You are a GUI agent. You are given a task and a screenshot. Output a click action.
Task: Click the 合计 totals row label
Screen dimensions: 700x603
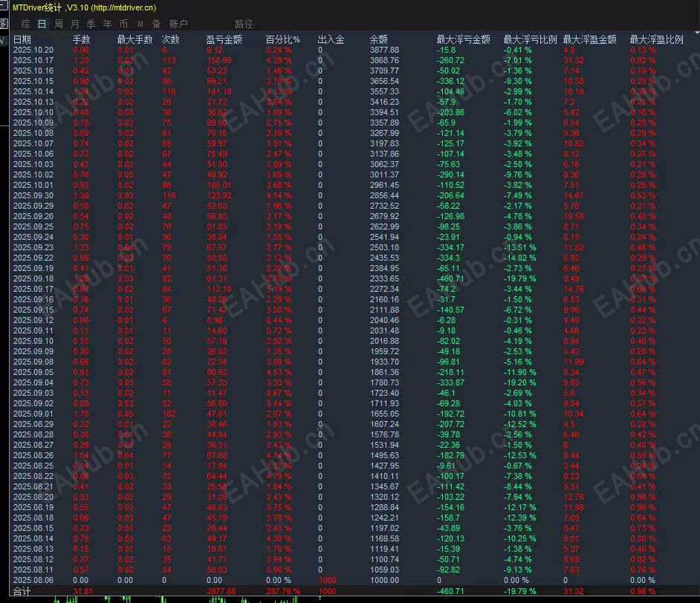click(22, 591)
